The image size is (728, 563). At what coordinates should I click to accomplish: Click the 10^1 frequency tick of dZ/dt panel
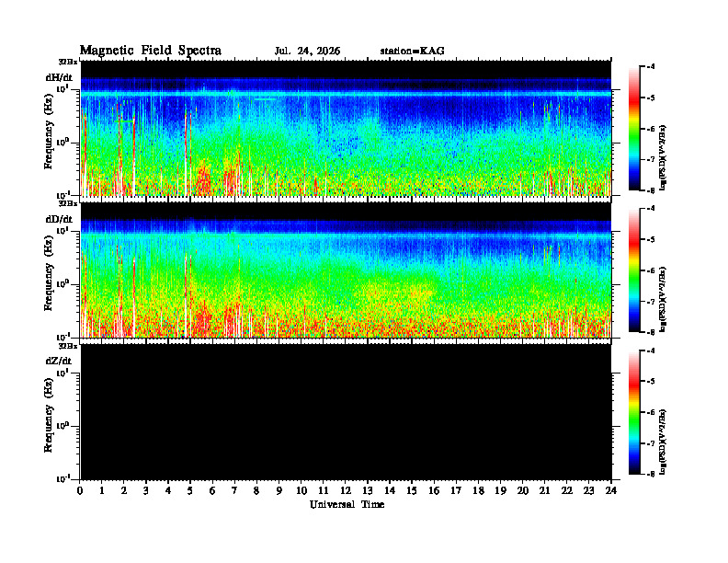pyautogui.click(x=63, y=373)
